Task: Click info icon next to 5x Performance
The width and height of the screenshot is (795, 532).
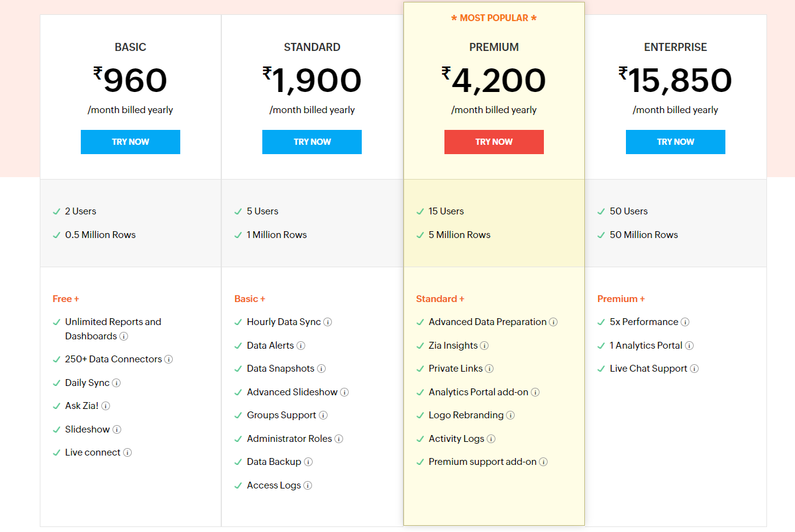Action: coord(685,322)
